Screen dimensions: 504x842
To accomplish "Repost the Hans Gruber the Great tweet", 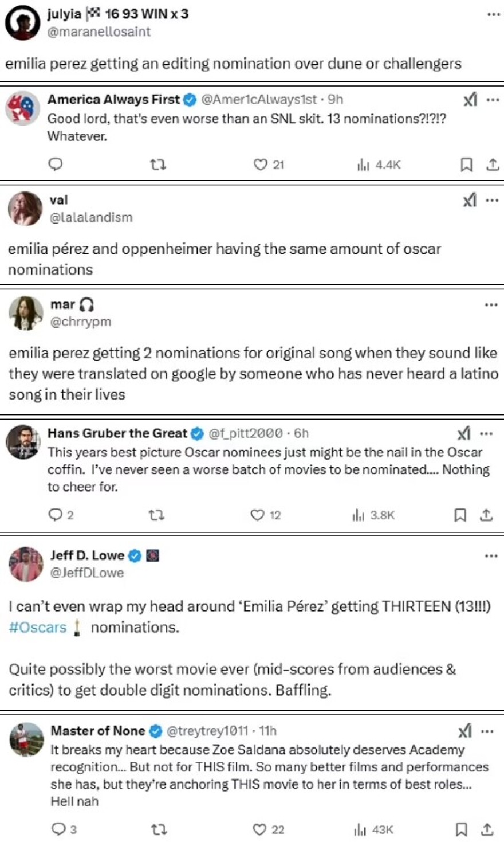I will click(156, 515).
